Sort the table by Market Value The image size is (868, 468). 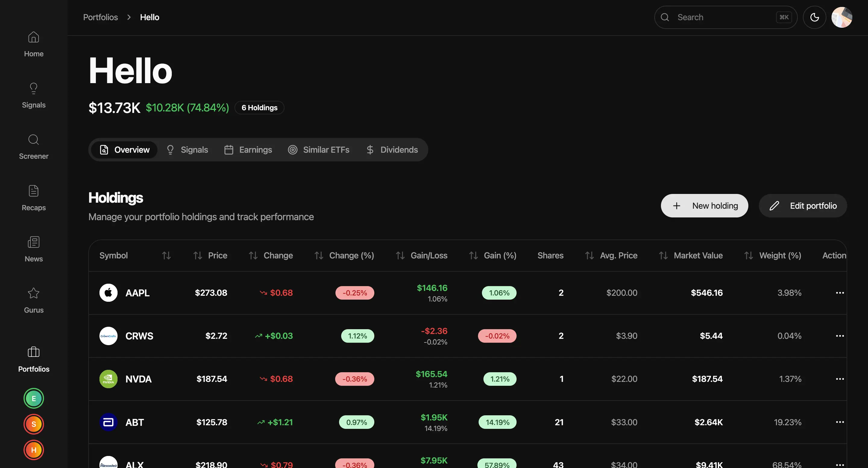click(663, 255)
